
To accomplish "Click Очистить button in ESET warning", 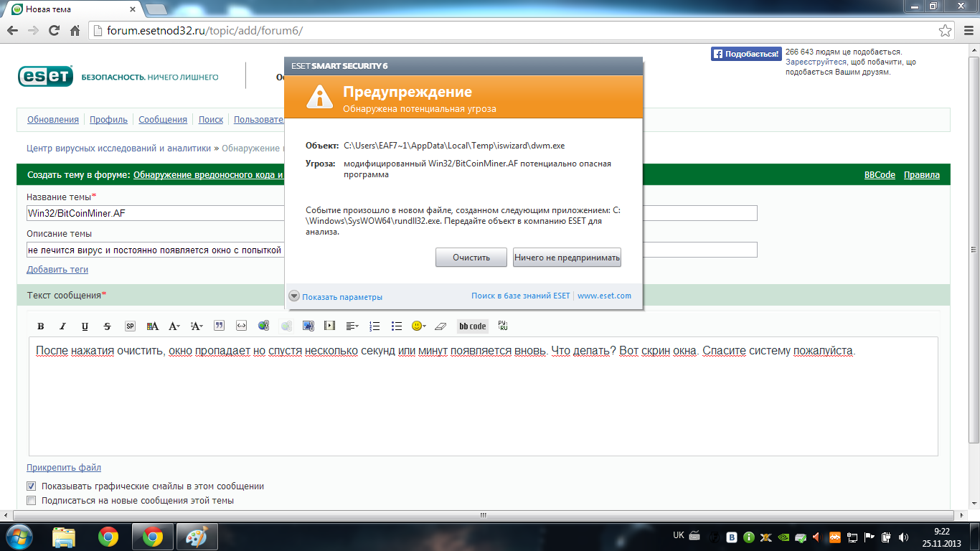I will coord(471,258).
